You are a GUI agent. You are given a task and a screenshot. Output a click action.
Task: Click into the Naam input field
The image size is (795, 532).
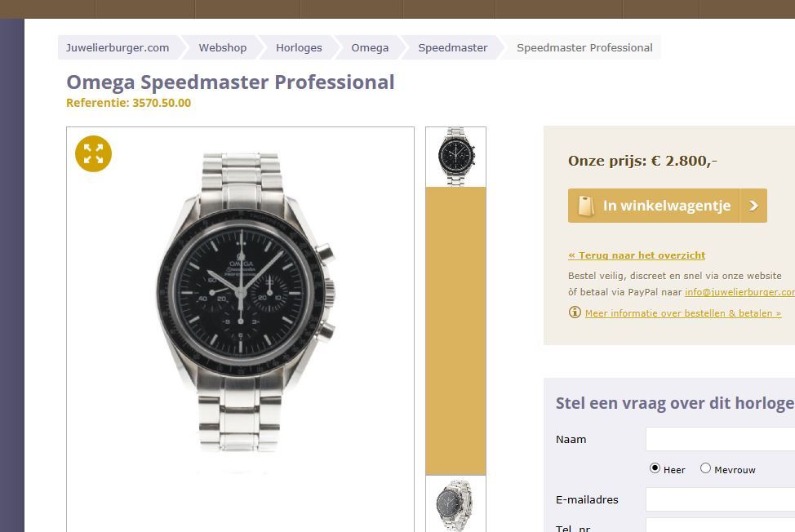[x=720, y=439]
